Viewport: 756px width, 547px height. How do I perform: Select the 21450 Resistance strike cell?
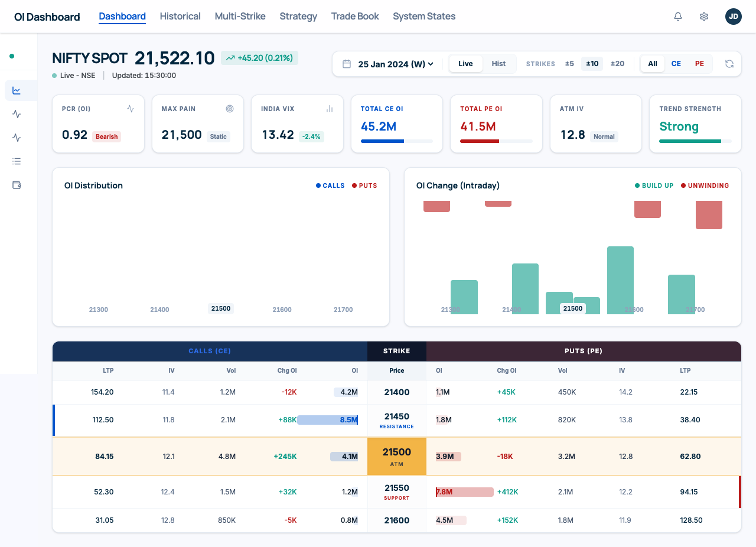point(397,421)
